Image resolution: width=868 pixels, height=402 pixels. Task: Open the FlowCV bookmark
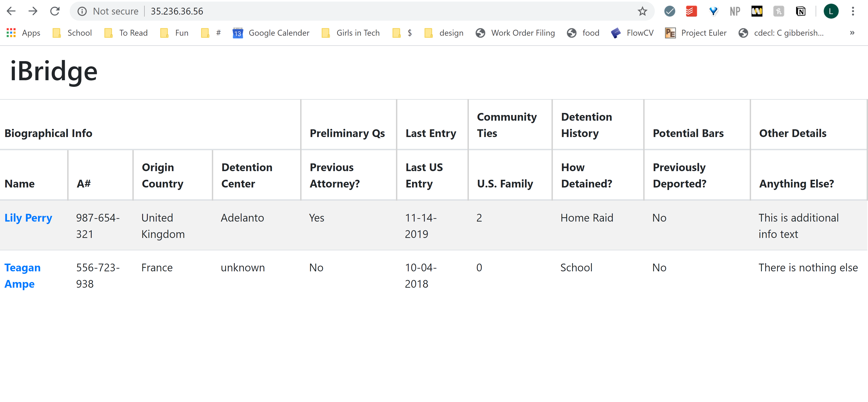pos(632,33)
